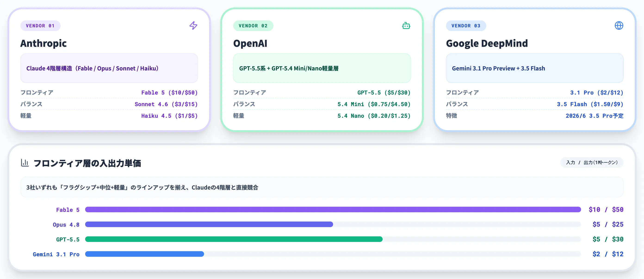The height and width of the screenshot is (279, 644).
Task: Click 特徴 label in Google DeepMind card
Action: pos(452,116)
